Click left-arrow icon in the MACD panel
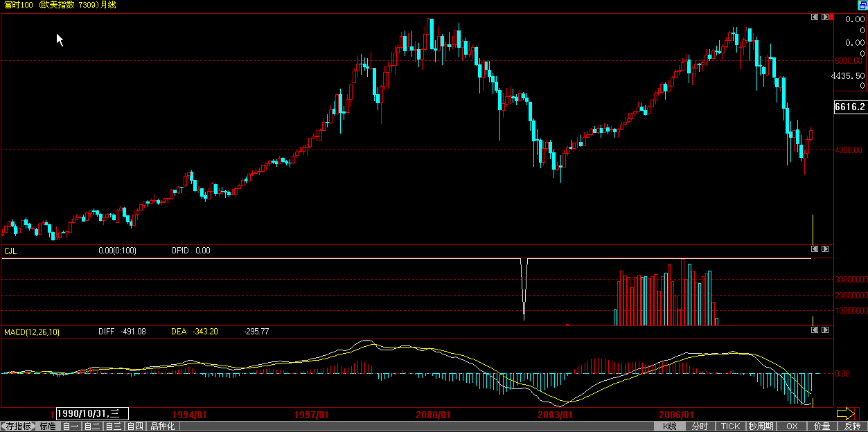This screenshot has height=432, width=868. [x=815, y=331]
